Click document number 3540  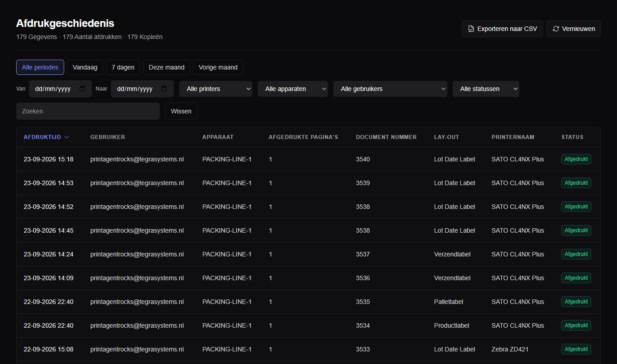(363, 159)
